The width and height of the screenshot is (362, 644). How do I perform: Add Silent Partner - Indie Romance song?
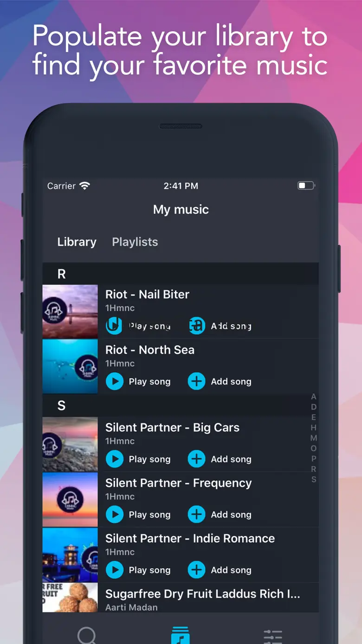[x=196, y=570]
